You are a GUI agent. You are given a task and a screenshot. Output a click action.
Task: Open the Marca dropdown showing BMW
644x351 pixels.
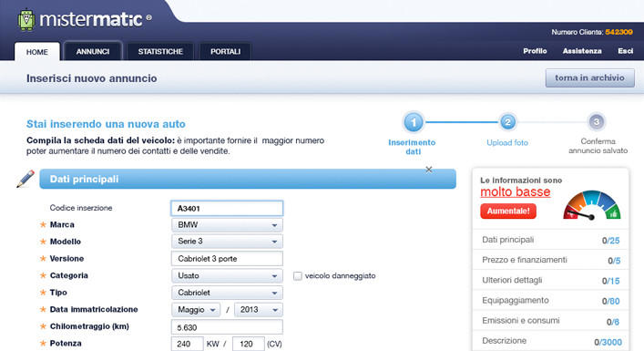(x=227, y=225)
